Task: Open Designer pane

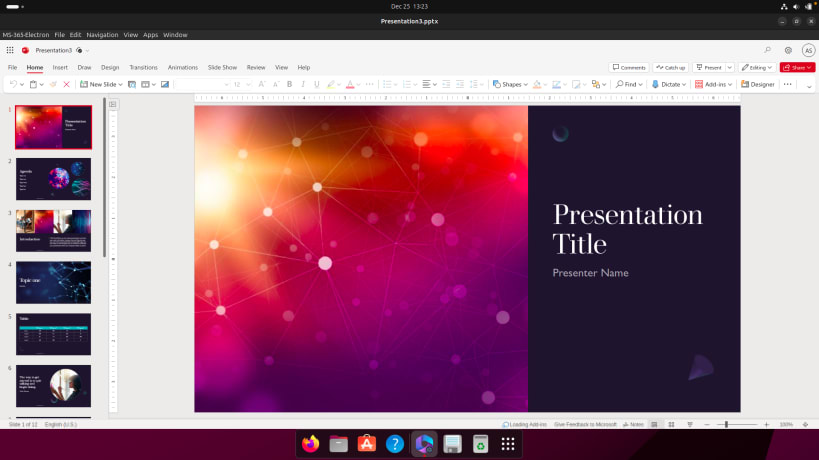Action: 758,84
